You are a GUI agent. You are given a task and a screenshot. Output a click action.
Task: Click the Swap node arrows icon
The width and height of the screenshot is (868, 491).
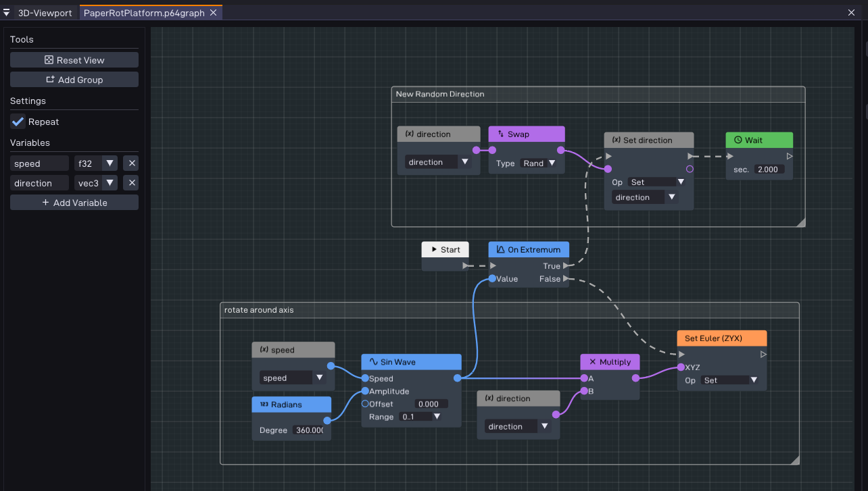click(x=501, y=134)
